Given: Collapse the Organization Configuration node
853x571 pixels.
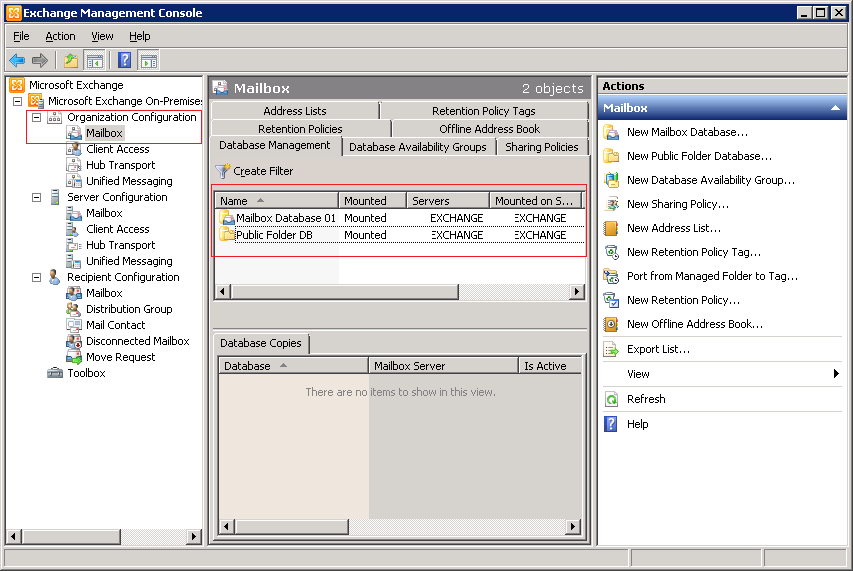Looking at the screenshot, I should pos(36,117).
